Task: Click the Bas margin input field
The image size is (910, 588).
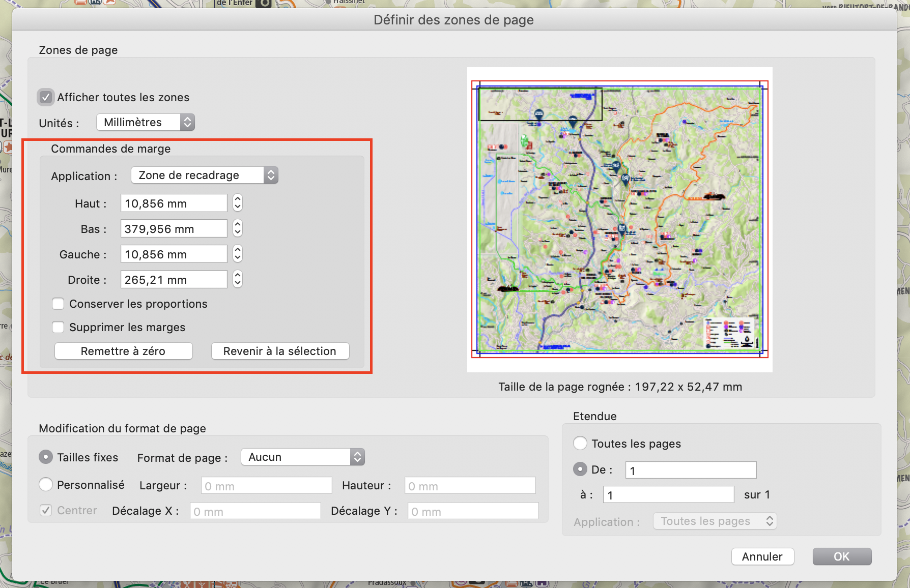Action: point(174,229)
